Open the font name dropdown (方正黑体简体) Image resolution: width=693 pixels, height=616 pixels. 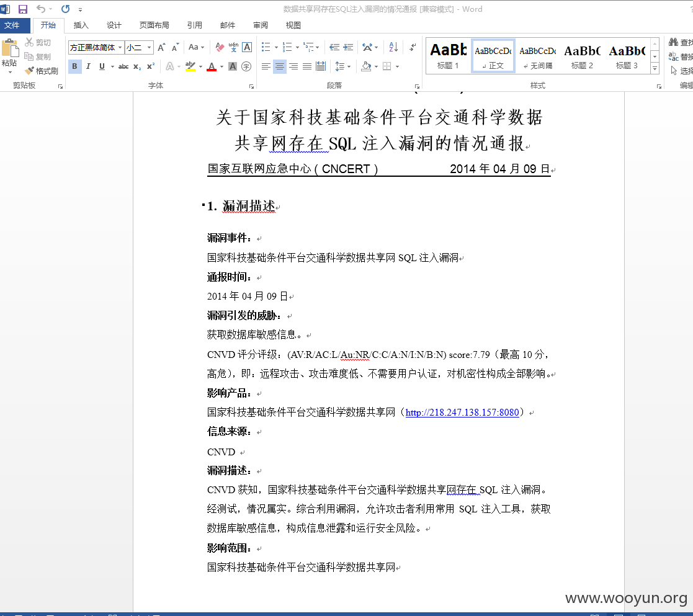tap(120, 47)
